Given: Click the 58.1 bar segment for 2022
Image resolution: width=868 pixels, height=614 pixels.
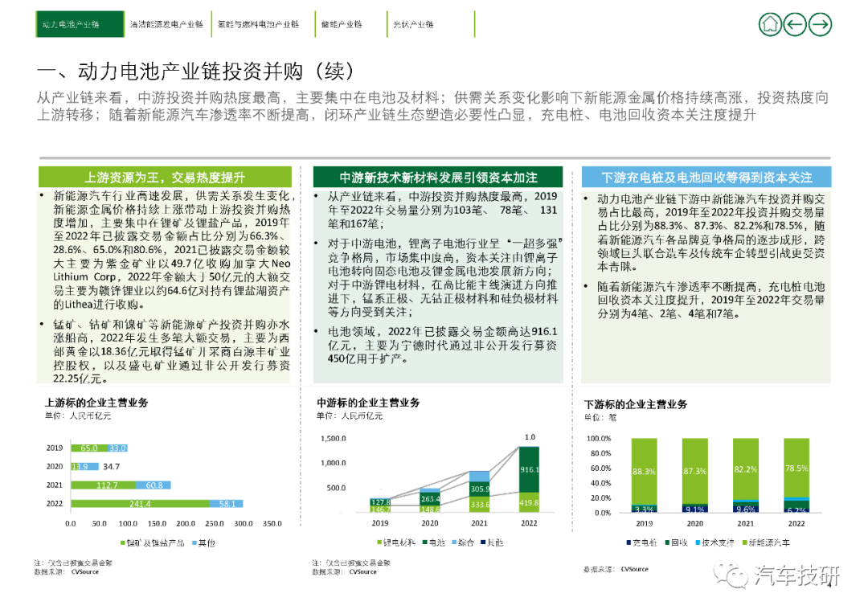Looking at the screenshot, I should [x=227, y=504].
